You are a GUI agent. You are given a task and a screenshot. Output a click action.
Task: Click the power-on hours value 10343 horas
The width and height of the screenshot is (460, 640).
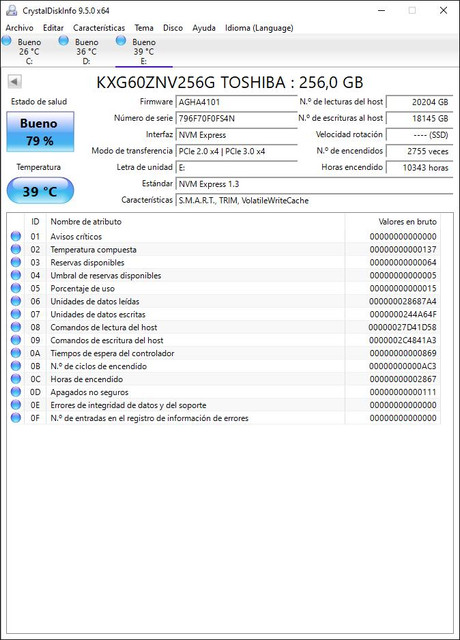tap(419, 167)
